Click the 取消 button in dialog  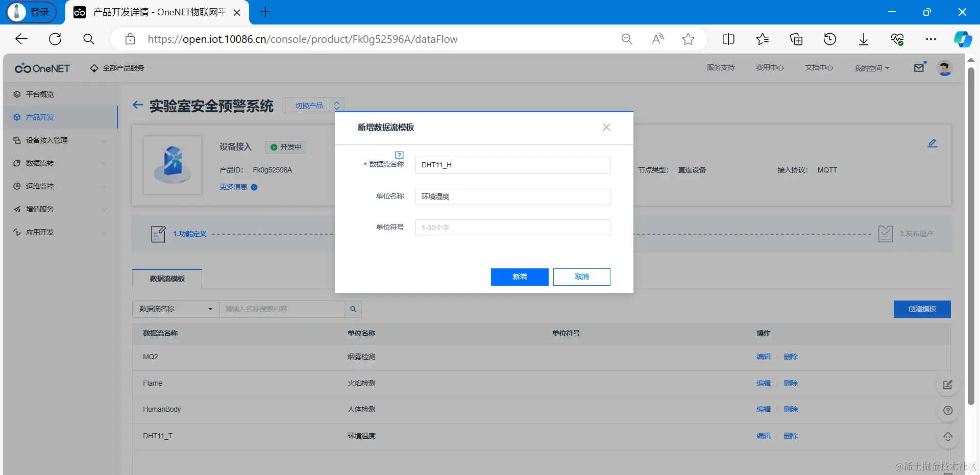(x=582, y=277)
